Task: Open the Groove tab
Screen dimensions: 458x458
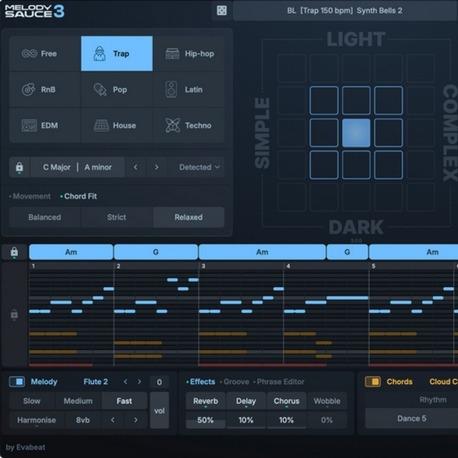Action: 235,382
